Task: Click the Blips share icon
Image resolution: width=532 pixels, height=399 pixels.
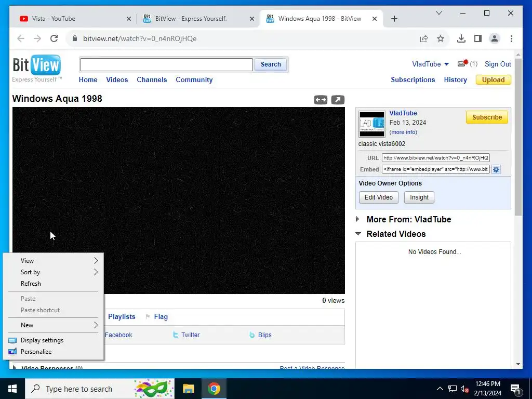Action: [252, 335]
